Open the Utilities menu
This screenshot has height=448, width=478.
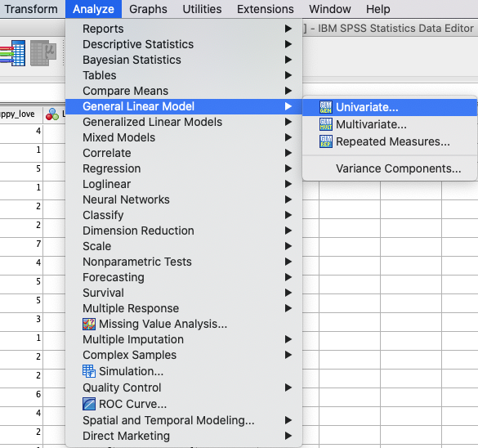[202, 9]
